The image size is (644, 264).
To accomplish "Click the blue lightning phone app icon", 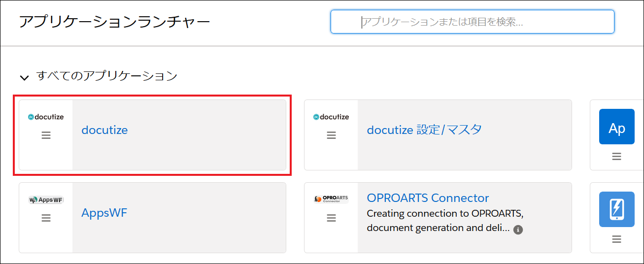I will (x=617, y=209).
